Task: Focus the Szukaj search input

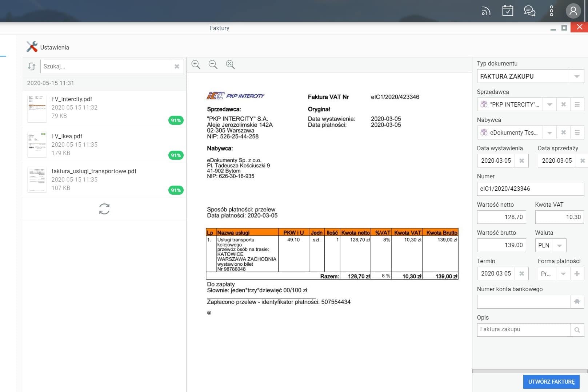Action: [x=105, y=66]
